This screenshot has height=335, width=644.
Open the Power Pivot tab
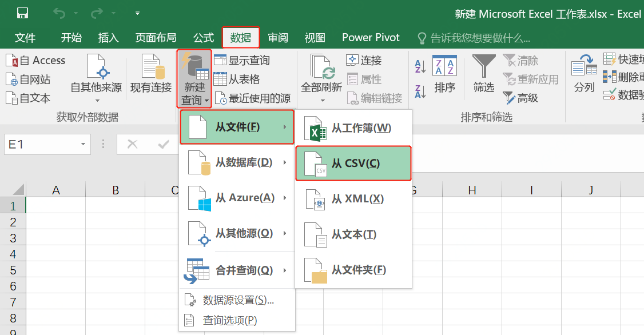coord(371,38)
